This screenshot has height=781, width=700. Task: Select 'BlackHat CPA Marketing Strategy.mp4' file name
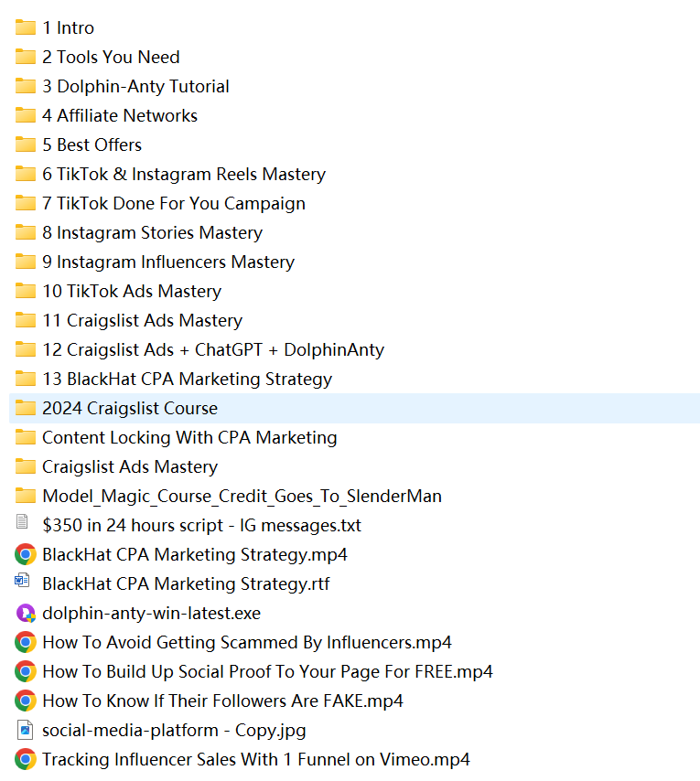tap(195, 555)
